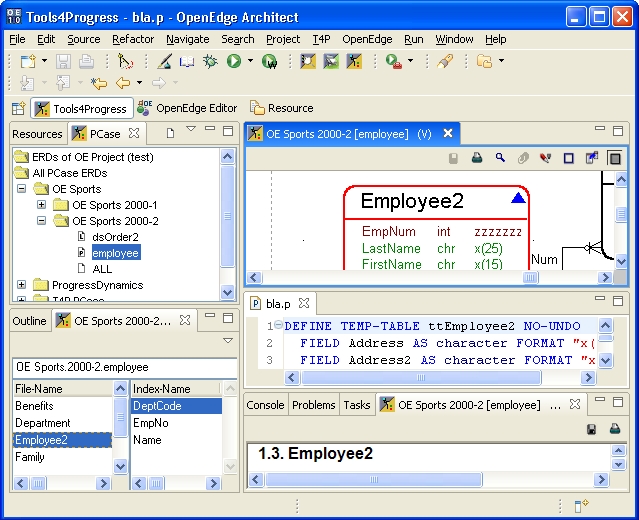
Task: Click the ERD diagram magnifier search icon
Action: click(x=500, y=158)
